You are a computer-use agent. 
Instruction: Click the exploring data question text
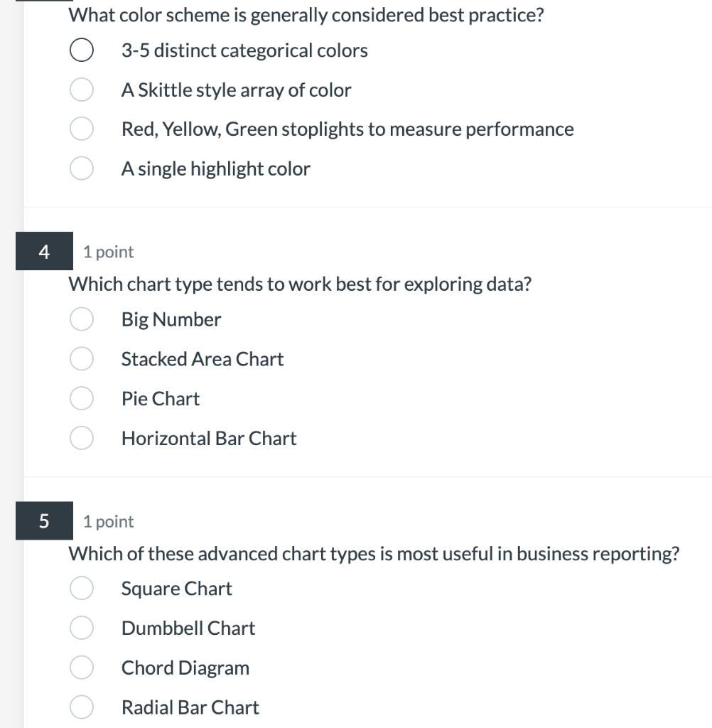point(298,284)
